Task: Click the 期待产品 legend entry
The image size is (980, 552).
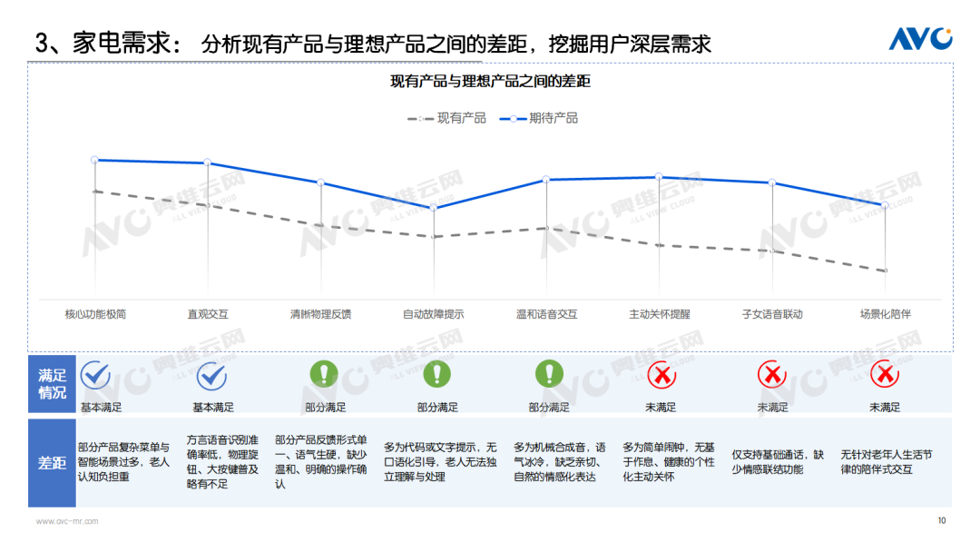Action: point(539,118)
